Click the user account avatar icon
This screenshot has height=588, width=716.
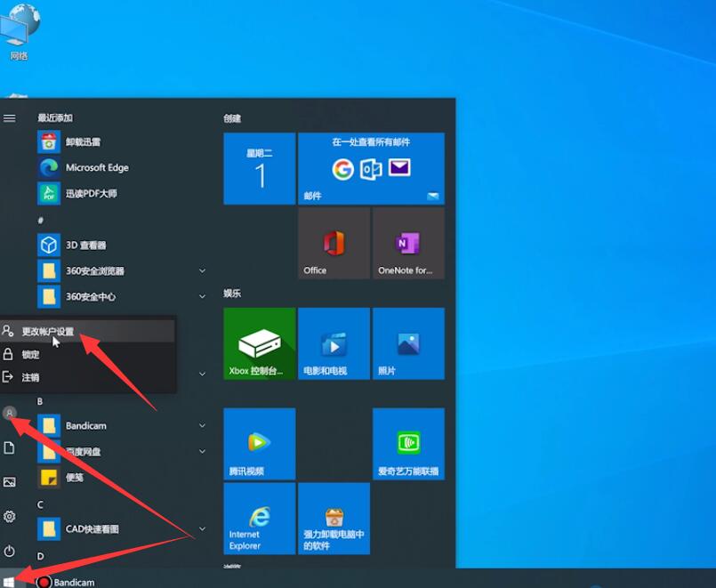click(10, 413)
